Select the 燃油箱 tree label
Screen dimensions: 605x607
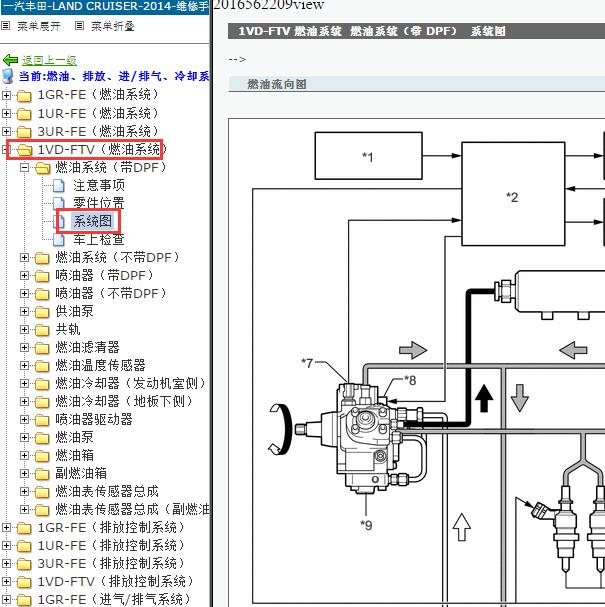point(74,455)
